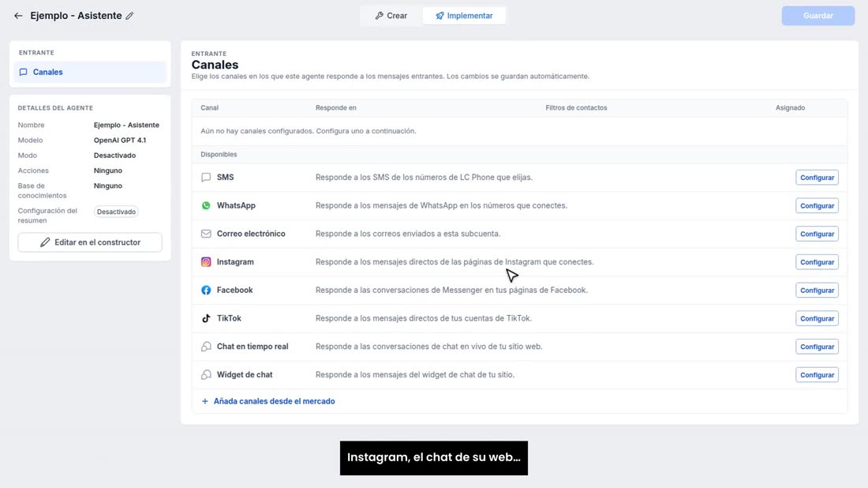
Task: Click the Filtros de contactos column header
Action: pyautogui.click(x=576, y=108)
